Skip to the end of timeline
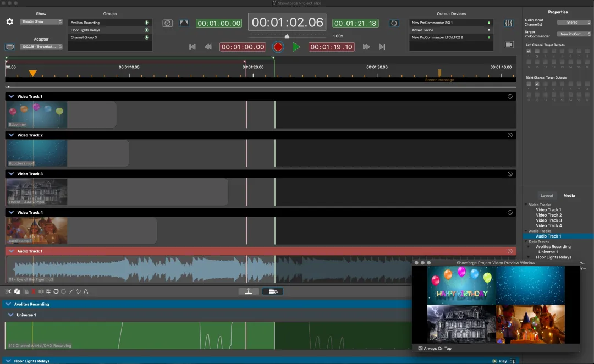Screen dimensions: 594x364 point(382,47)
